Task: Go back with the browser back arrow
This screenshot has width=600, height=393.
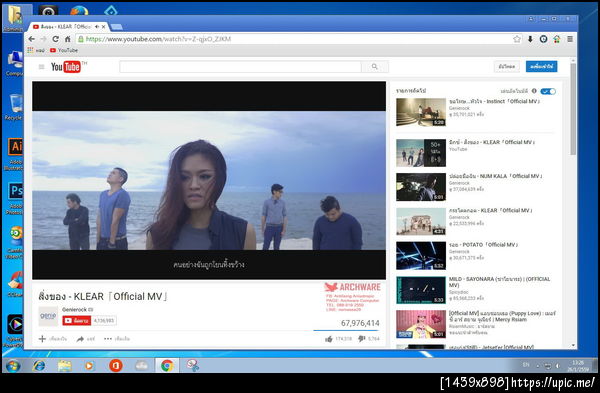Action: tap(32, 39)
